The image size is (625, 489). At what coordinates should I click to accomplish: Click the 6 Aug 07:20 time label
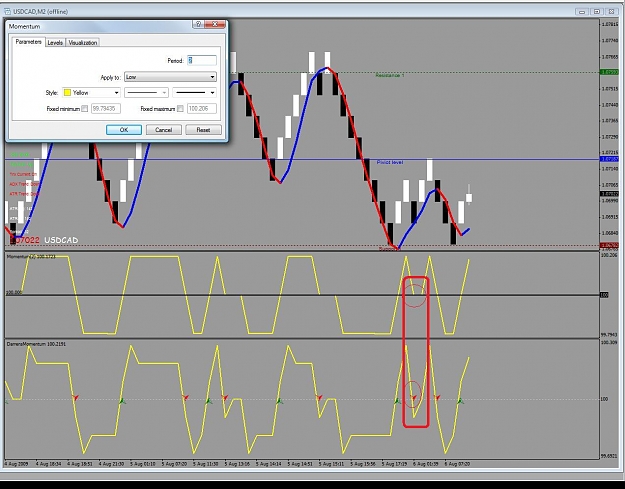pyautogui.click(x=457, y=464)
